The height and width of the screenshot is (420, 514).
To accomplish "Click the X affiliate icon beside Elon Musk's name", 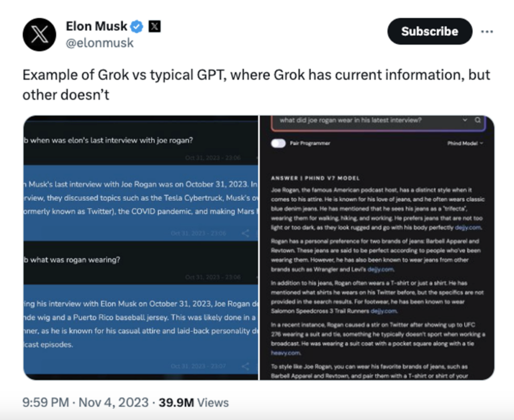I will click(155, 26).
